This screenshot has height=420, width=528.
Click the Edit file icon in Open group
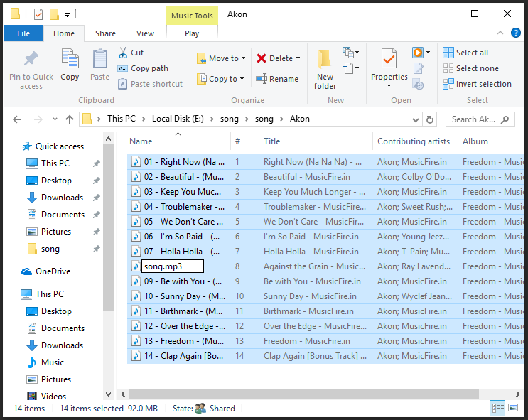pyautogui.click(x=418, y=68)
